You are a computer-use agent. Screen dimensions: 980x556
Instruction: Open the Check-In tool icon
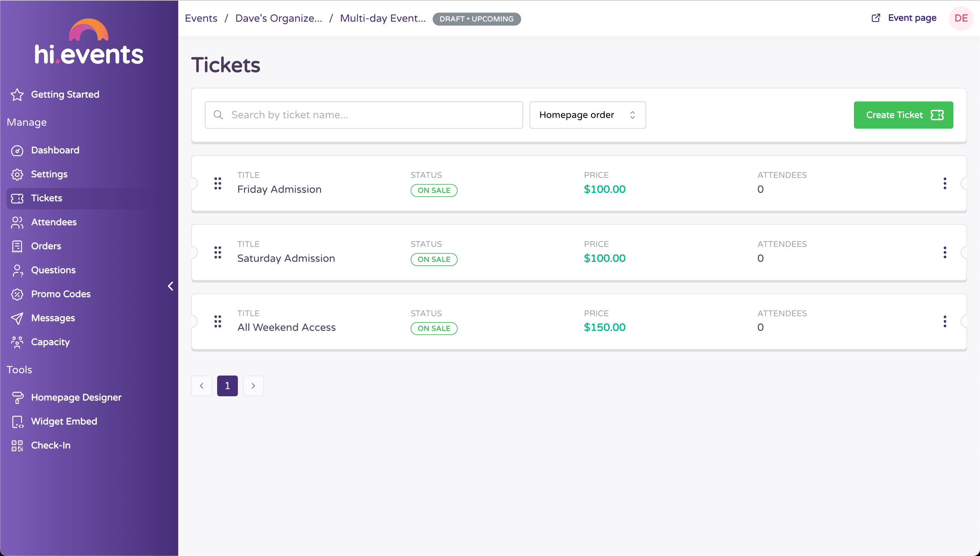(x=17, y=446)
